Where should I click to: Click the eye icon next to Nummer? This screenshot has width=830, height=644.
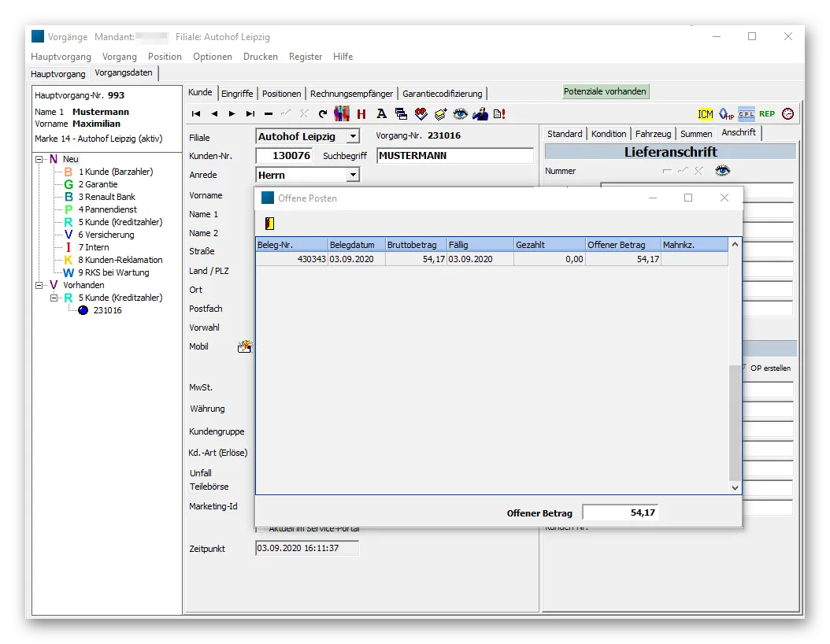tap(721, 171)
